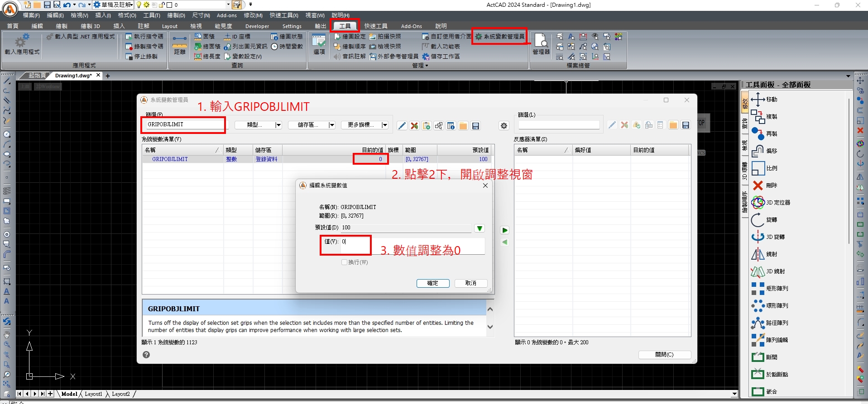This screenshot has width=868, height=404.
Task: Click the Options (選項) ribbon icon
Action: point(319,44)
